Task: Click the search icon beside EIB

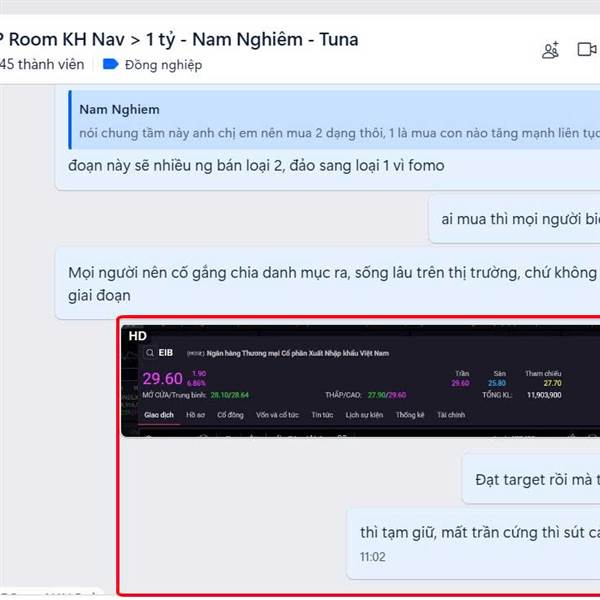Action: click(x=150, y=353)
